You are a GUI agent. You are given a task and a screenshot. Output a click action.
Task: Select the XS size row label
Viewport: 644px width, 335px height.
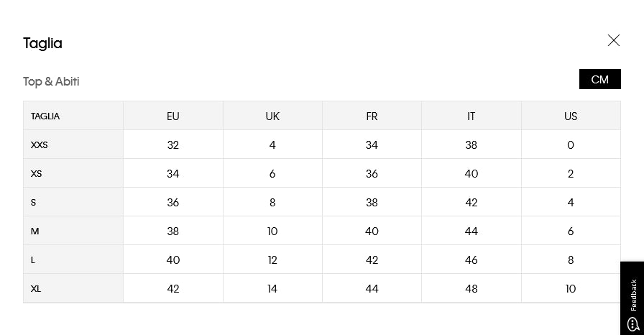tap(37, 173)
